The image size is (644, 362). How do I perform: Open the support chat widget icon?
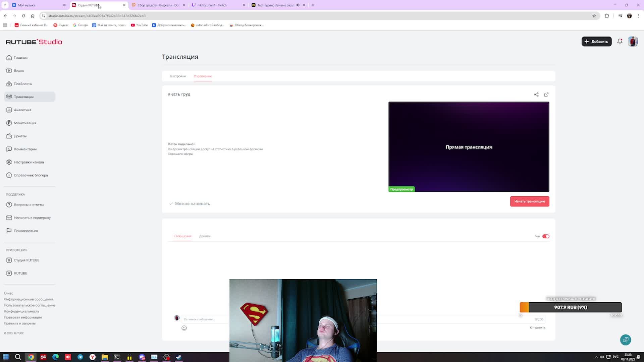click(625, 340)
